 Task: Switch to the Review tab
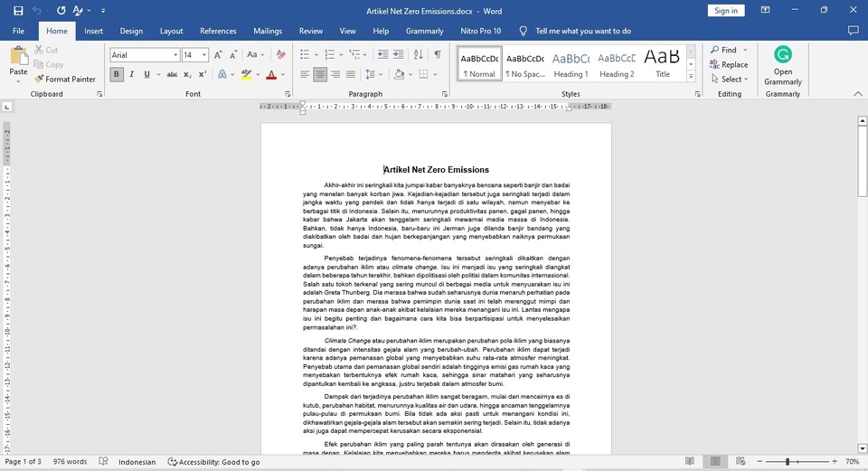[310, 31]
